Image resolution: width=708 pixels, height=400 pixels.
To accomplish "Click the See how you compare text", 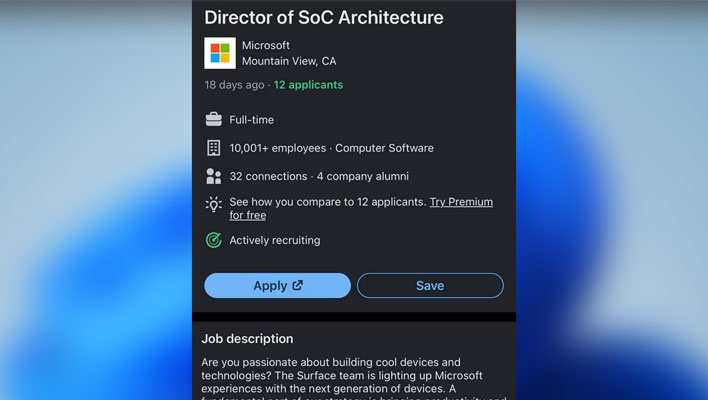I will click(x=328, y=202).
